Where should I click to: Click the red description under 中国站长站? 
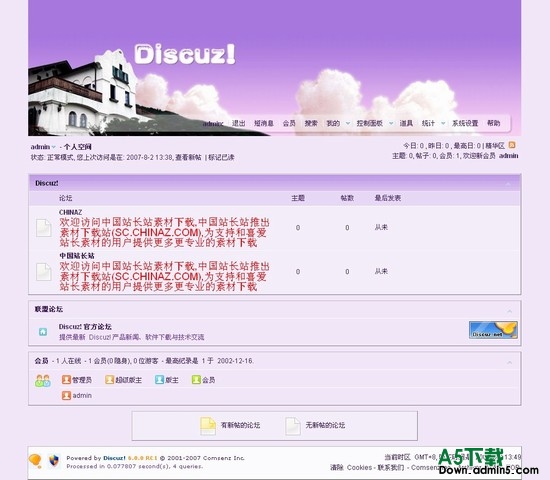(x=164, y=276)
